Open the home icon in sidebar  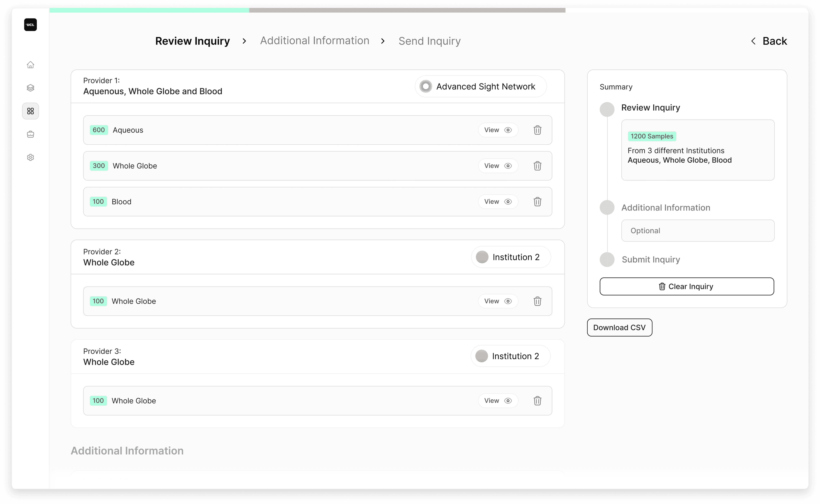(x=30, y=65)
